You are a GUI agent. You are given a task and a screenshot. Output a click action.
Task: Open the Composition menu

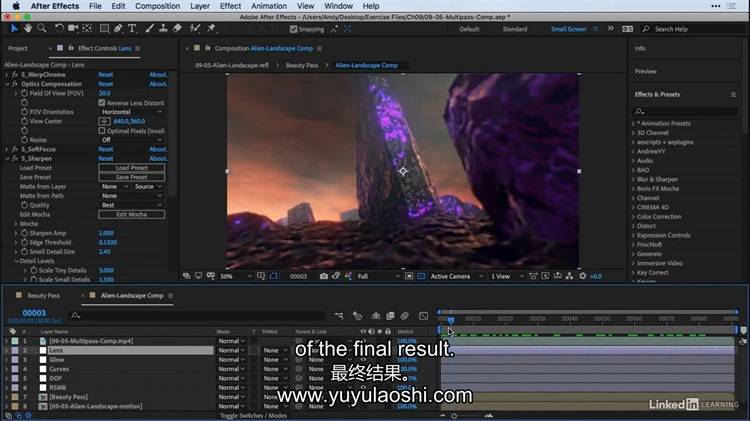pyautogui.click(x=157, y=6)
